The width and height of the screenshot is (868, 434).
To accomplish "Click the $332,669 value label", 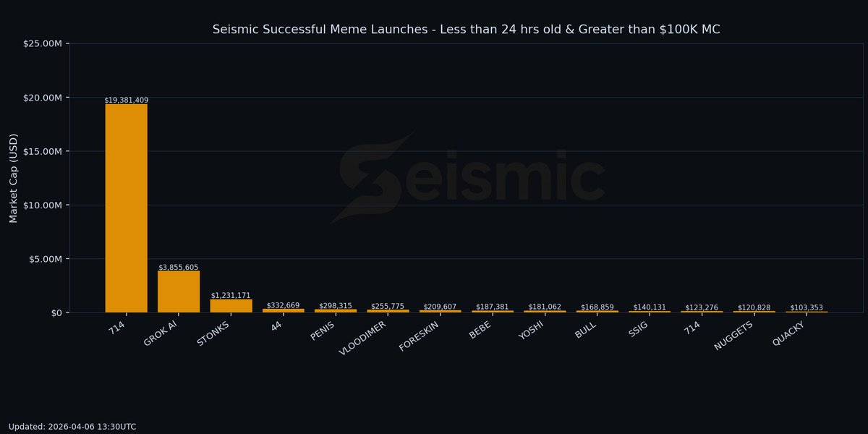I will [284, 305].
